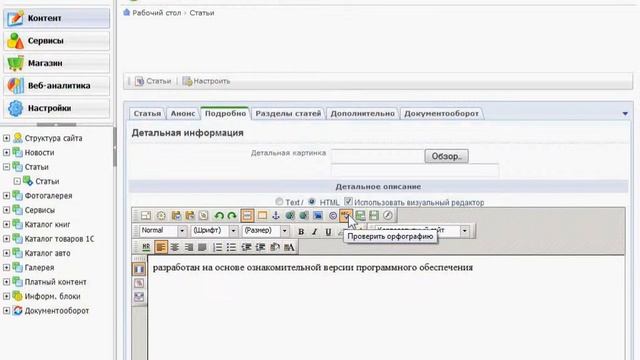Open the Настройки section

pyautogui.click(x=56, y=108)
